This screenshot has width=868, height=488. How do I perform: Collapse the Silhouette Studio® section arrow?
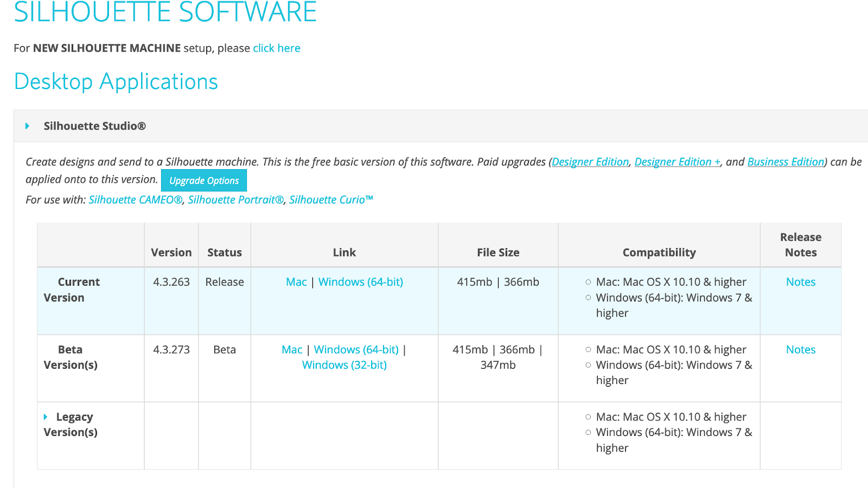point(27,126)
